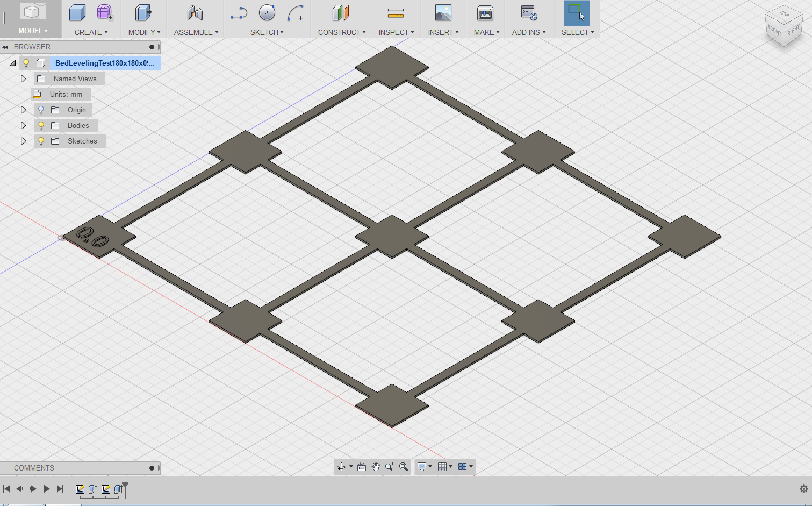This screenshot has height=506, width=812.
Task: Click the Grid and Snaps icon
Action: (x=442, y=467)
